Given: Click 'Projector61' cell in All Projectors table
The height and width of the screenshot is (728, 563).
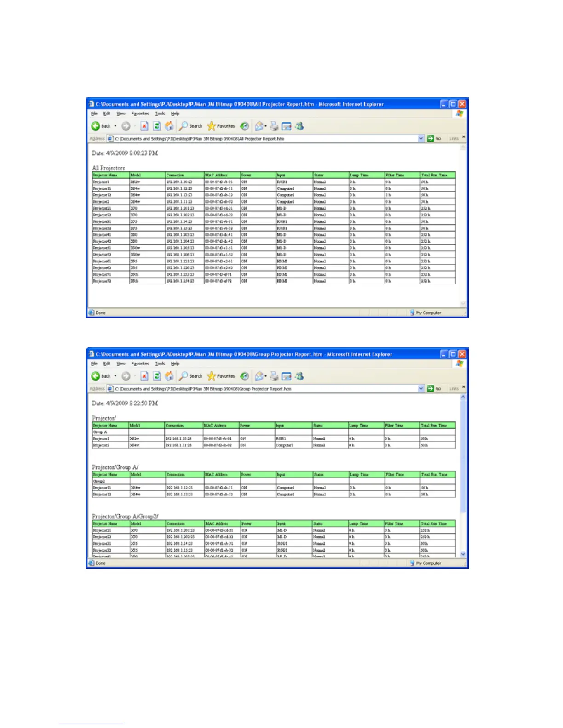Looking at the screenshot, I should (x=110, y=261).
